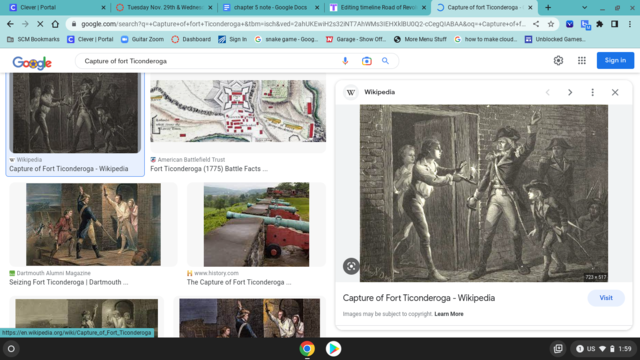Open the ChromeOS launcher
The image size is (640, 360).
[11, 349]
